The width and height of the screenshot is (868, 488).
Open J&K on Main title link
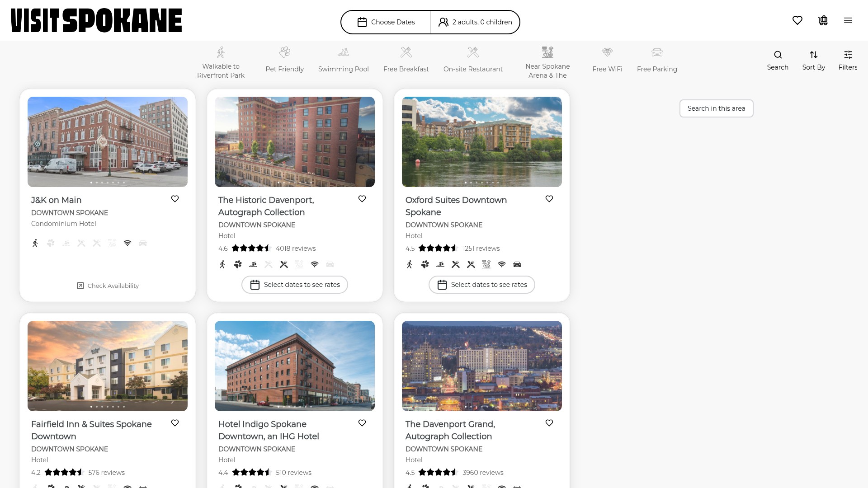(57, 200)
